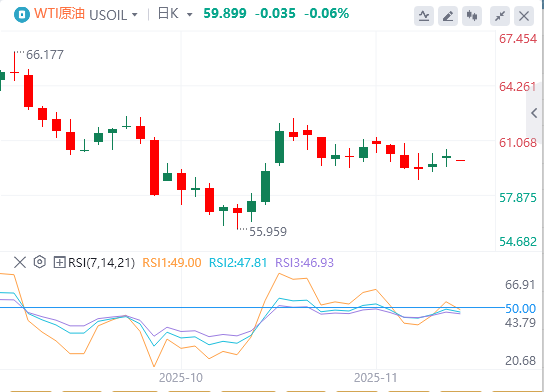544x392 pixels.
Task: Toggle the orange RSI1:49.00 line label
Action: [172, 263]
